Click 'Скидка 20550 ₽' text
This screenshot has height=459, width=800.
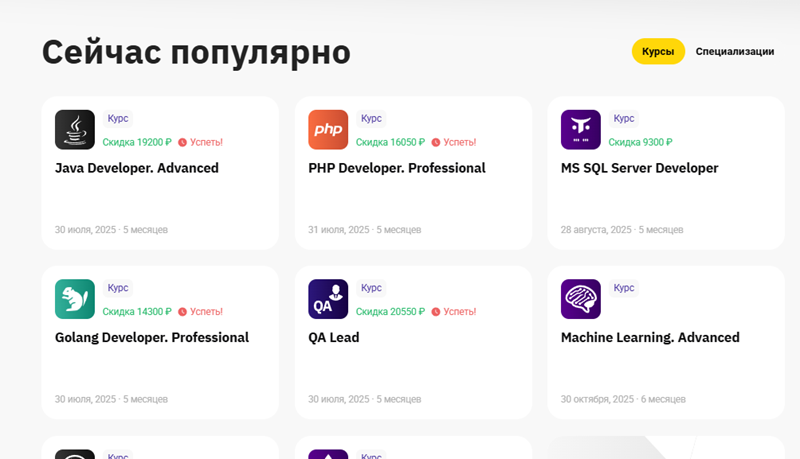tap(390, 312)
